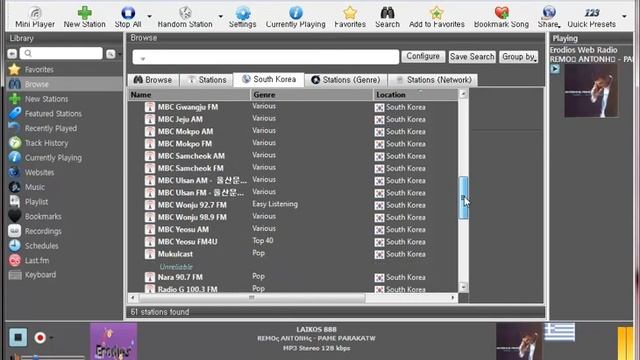Select Nara 90.7 FM station
The image size is (640, 360).
(180, 278)
